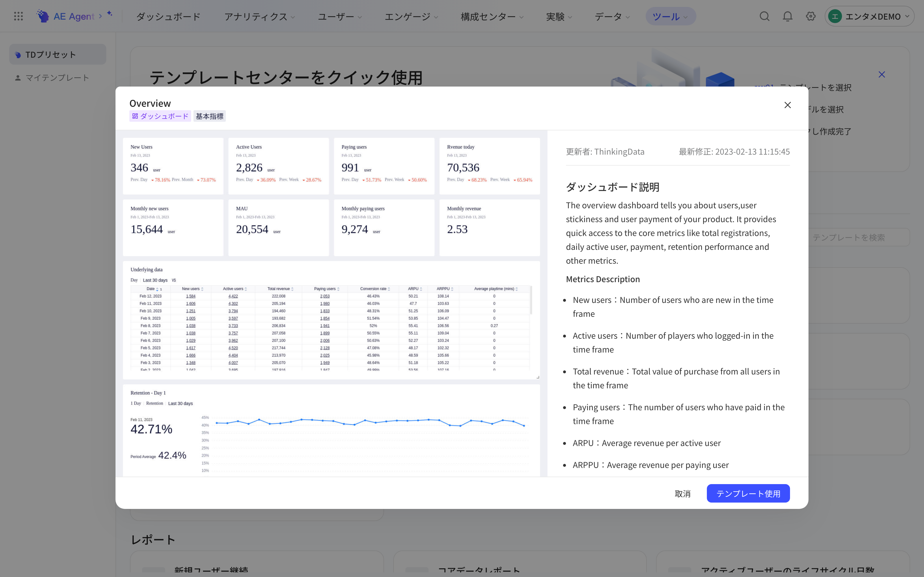Viewport: 924px width, 577px height.
Task: Close the Overview template dialog
Action: point(787,105)
